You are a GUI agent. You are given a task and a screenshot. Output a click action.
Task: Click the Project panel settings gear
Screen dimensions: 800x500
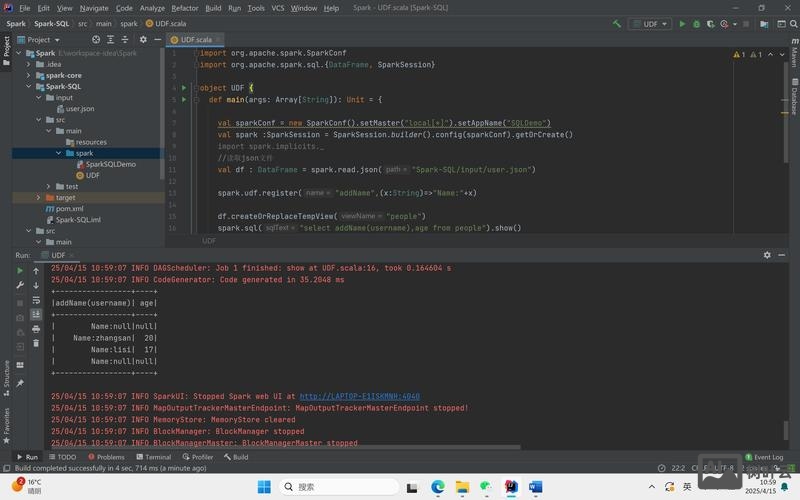click(143, 40)
